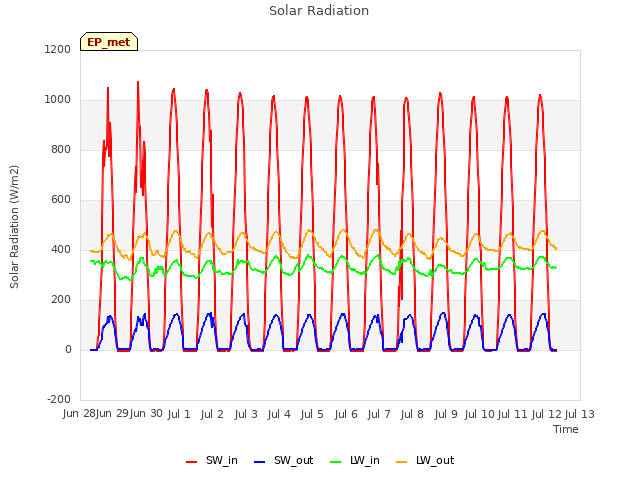Click the -200 y-axis tick label
The height and width of the screenshot is (480, 640).
tap(59, 399)
